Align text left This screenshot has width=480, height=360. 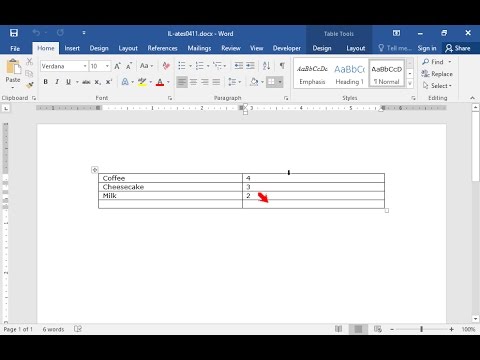tap(182, 82)
